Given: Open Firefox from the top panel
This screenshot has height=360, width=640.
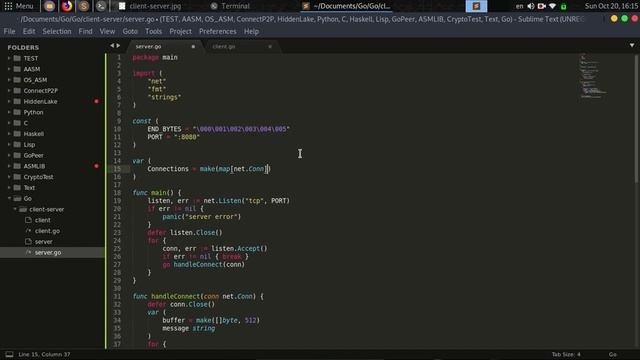Looking at the screenshot, I should pyautogui.click(x=67, y=6).
